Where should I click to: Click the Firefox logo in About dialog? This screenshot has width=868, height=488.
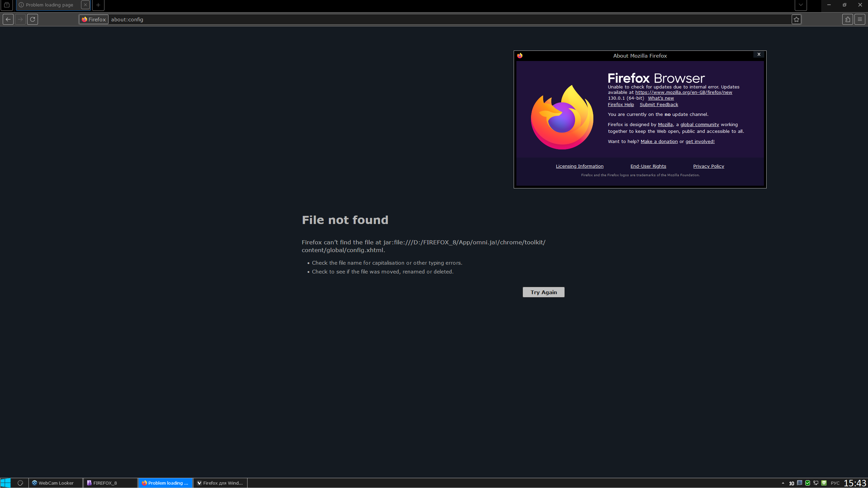tap(562, 117)
